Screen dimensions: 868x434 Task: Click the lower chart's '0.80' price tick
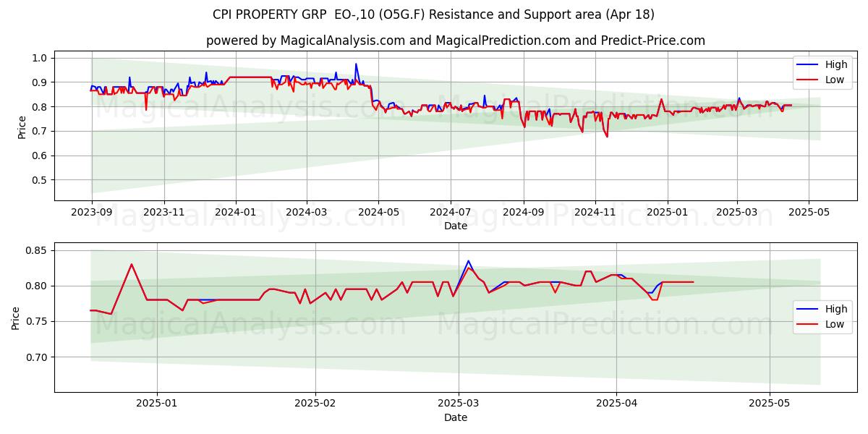tap(37, 286)
